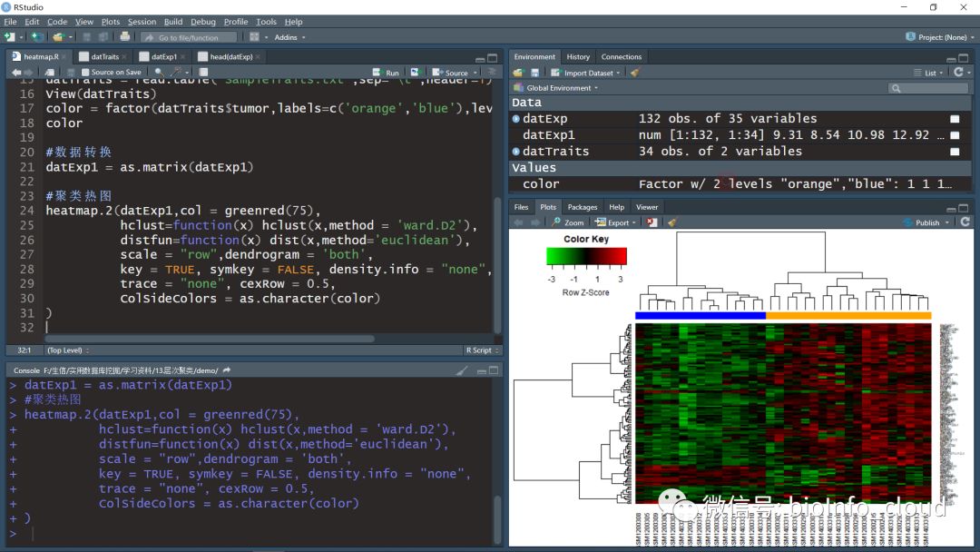980x552 pixels.
Task: Re-run the previous code region
Action: point(415,73)
